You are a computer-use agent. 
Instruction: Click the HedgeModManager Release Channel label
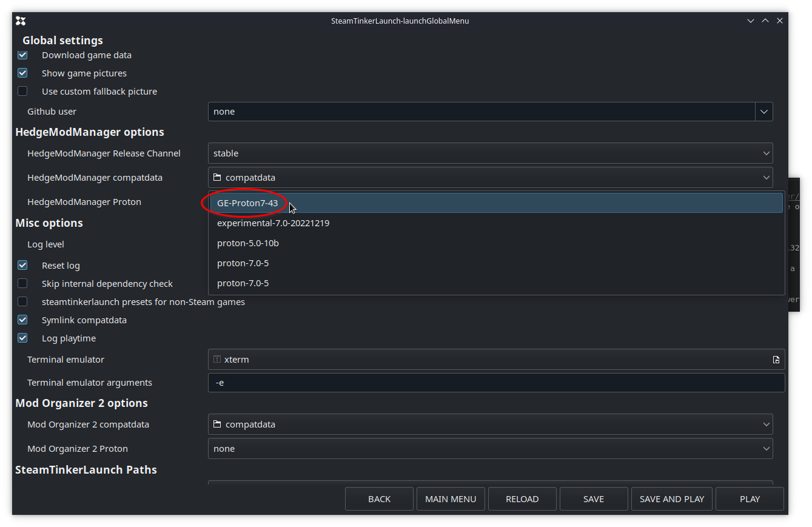tap(104, 153)
